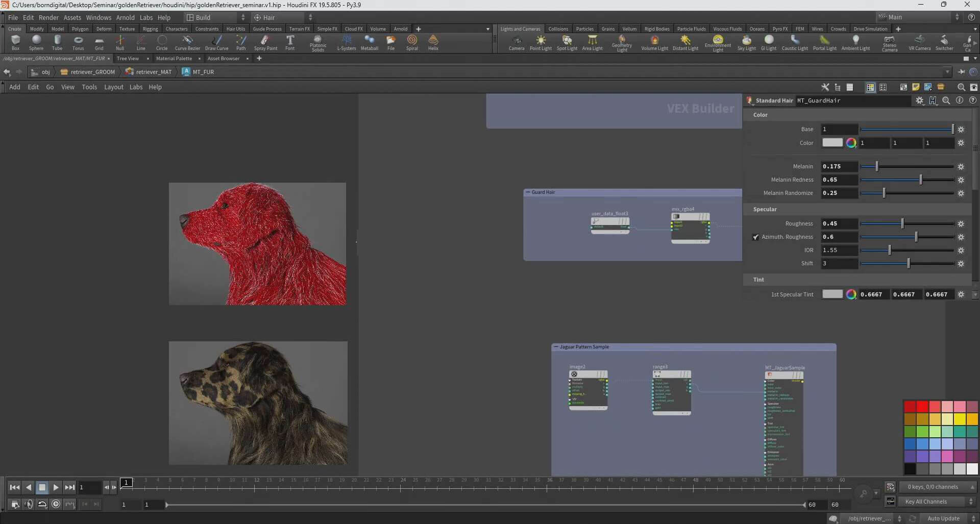Open the Arnold menu in menu bar

click(125, 17)
